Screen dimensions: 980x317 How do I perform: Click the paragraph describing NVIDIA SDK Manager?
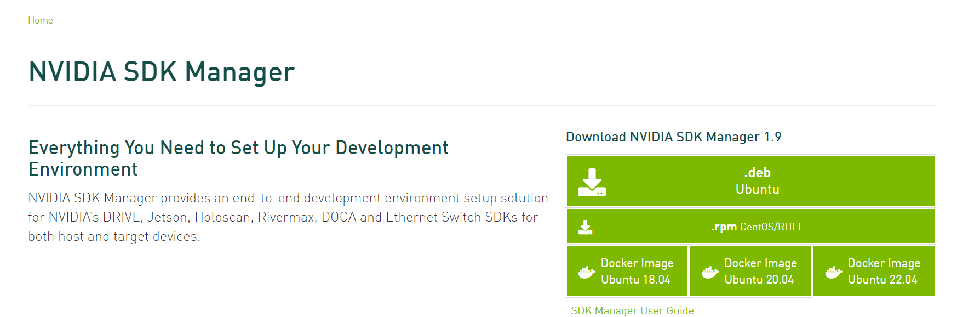click(288, 217)
